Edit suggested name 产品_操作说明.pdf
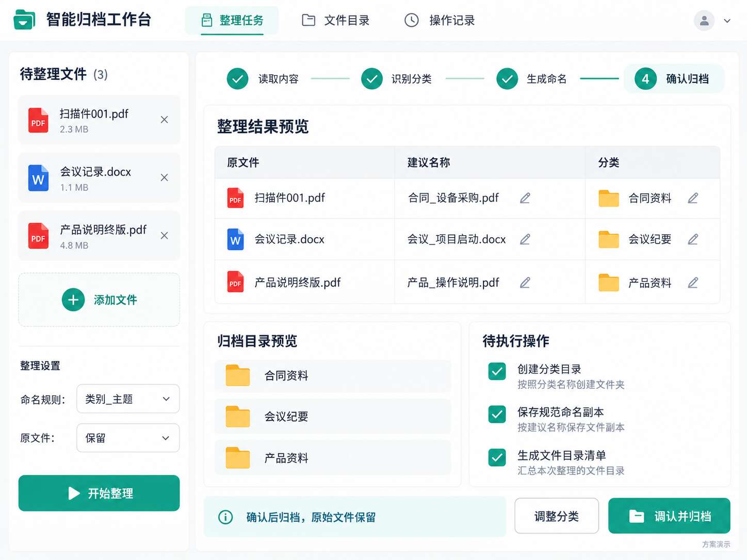 525,283
